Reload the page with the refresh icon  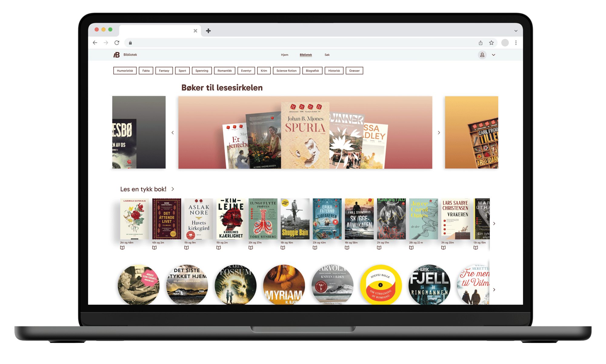[117, 43]
